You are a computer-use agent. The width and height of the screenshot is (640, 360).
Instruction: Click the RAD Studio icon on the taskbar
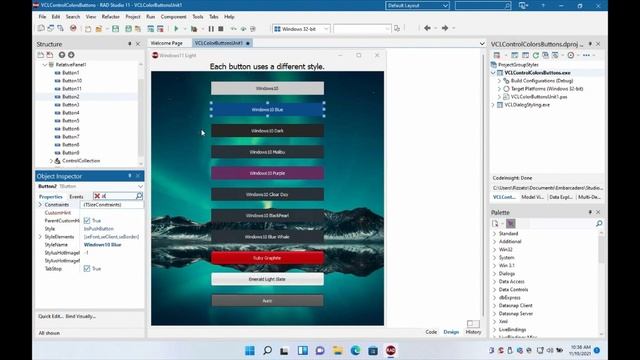pos(391,350)
